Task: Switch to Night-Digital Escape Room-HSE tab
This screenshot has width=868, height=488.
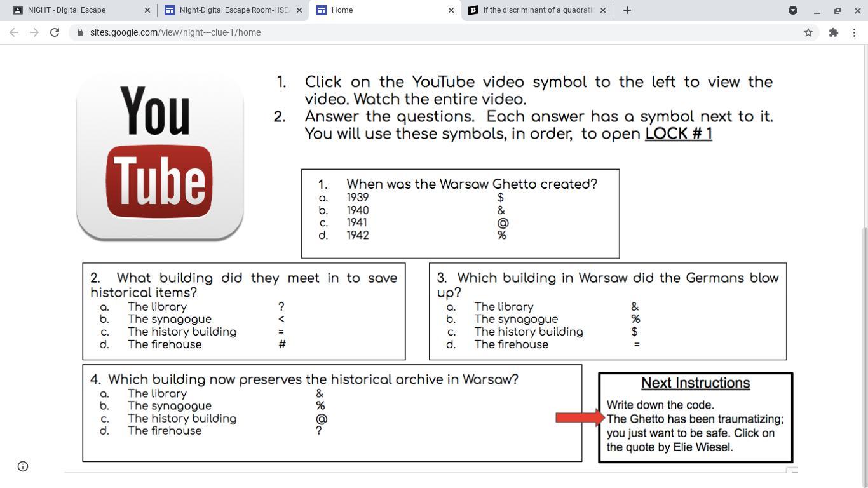Action: click(233, 10)
